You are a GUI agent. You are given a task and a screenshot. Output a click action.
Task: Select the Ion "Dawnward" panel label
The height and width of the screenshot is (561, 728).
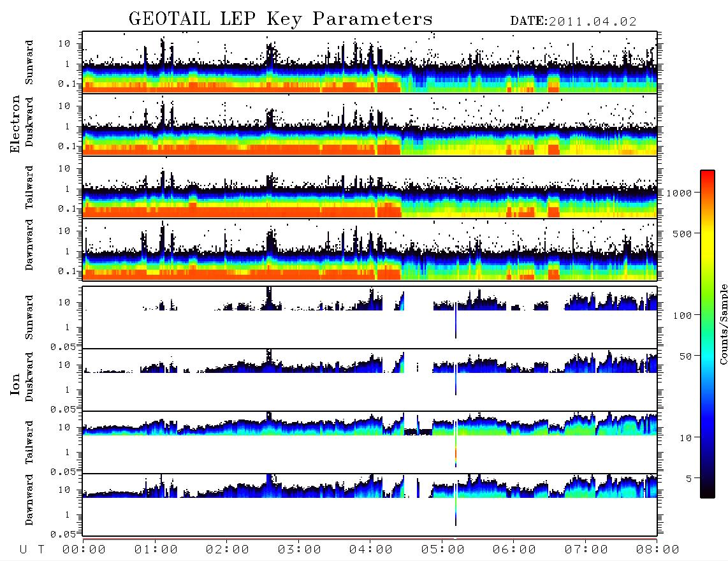(x=29, y=500)
